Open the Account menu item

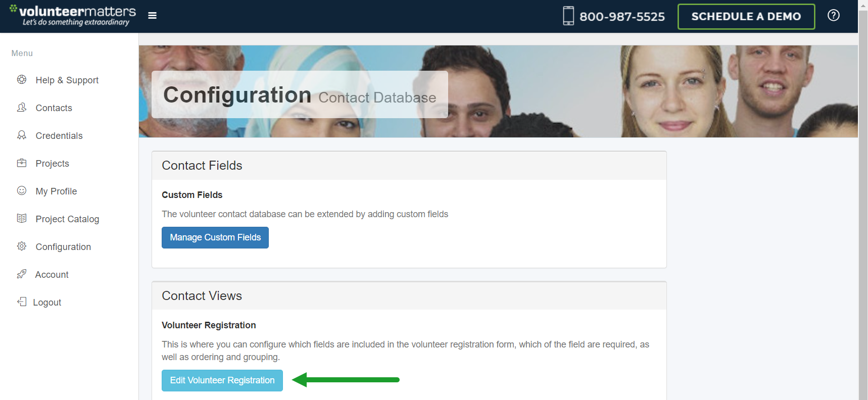52,275
